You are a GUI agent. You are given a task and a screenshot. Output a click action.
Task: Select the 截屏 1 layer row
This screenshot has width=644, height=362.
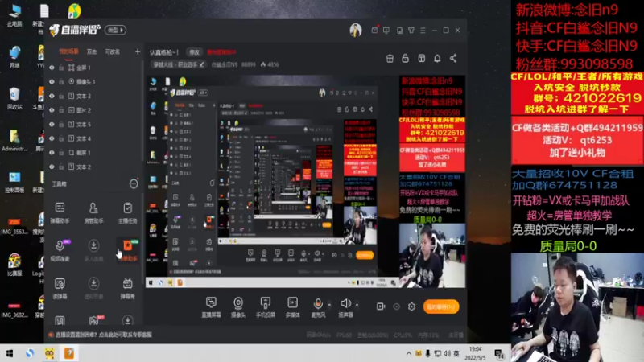(x=94, y=152)
